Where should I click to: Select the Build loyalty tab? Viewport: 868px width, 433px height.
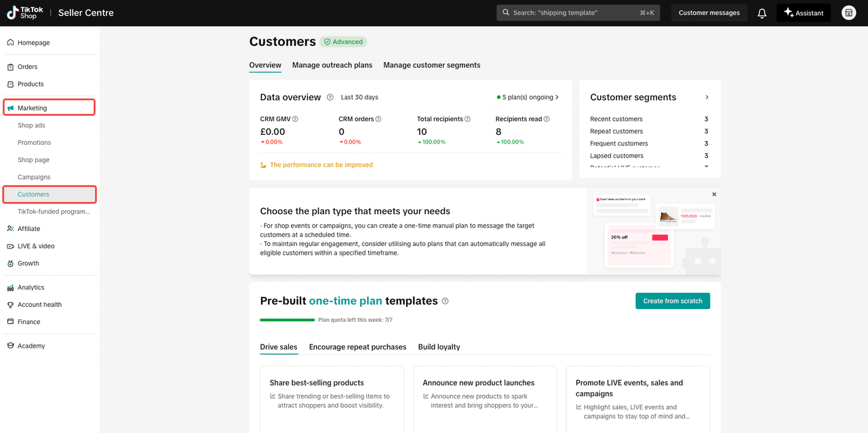click(439, 347)
